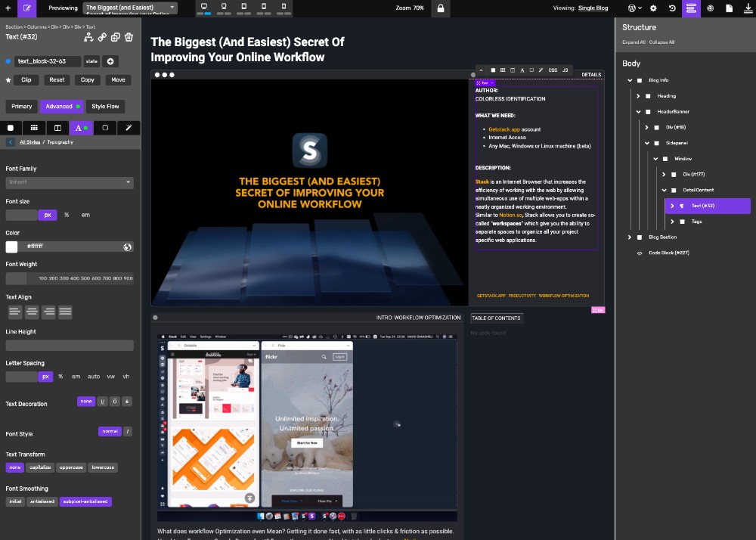The image size is (756, 540).
Task: Select the Tags item in Structure tree
Action: point(697,222)
